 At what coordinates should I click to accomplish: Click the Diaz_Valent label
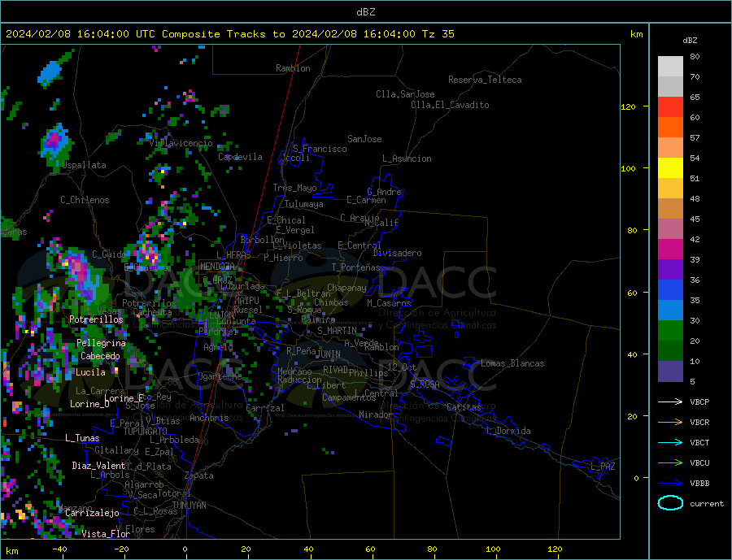[x=98, y=466]
